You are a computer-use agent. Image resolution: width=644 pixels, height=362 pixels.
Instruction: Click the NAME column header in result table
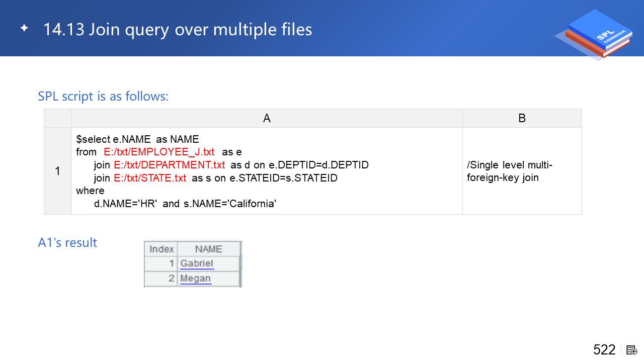click(208, 249)
